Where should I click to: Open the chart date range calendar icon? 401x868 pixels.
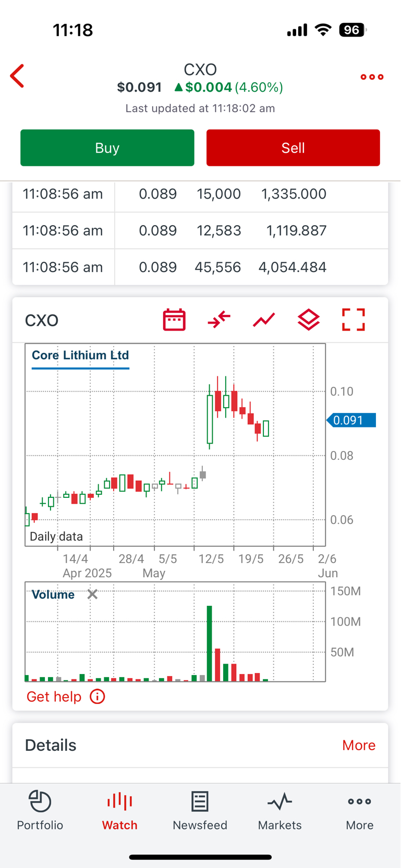click(x=174, y=320)
